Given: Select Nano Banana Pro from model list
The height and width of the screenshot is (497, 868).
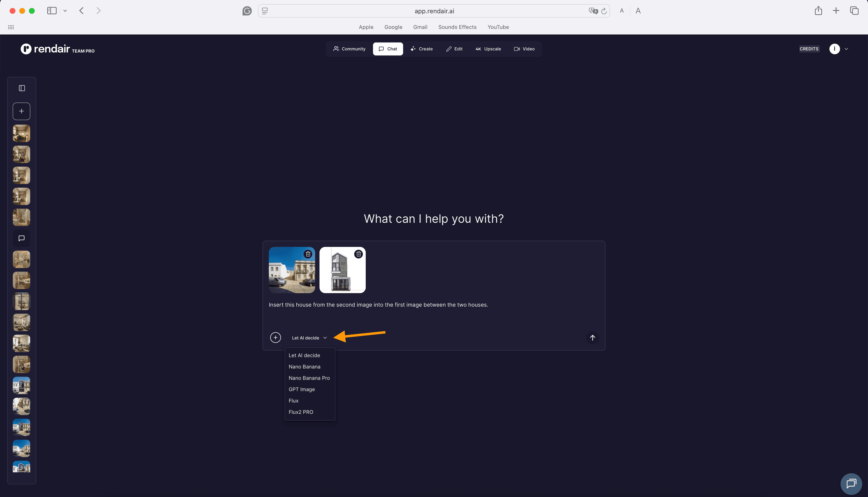Looking at the screenshot, I should pos(309,378).
